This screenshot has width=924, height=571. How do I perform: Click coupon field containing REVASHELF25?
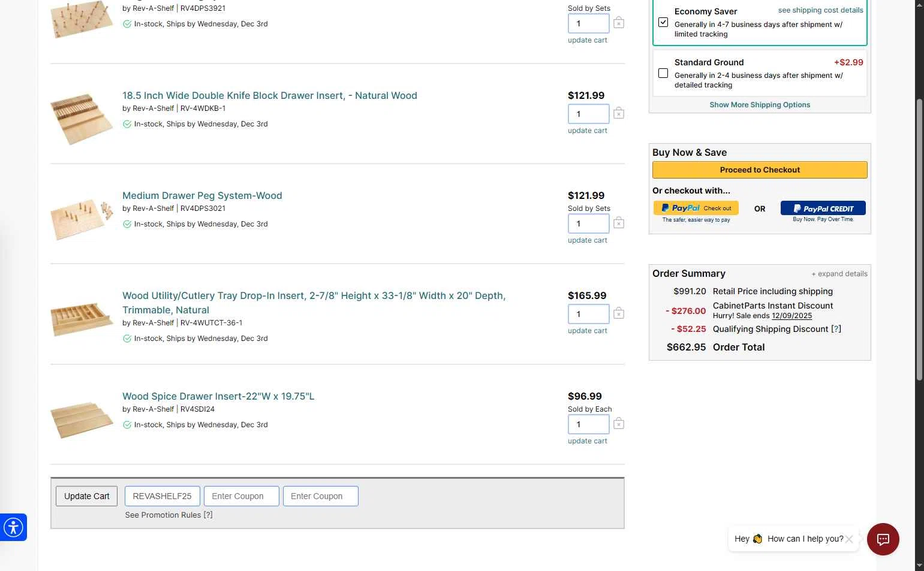coord(162,496)
